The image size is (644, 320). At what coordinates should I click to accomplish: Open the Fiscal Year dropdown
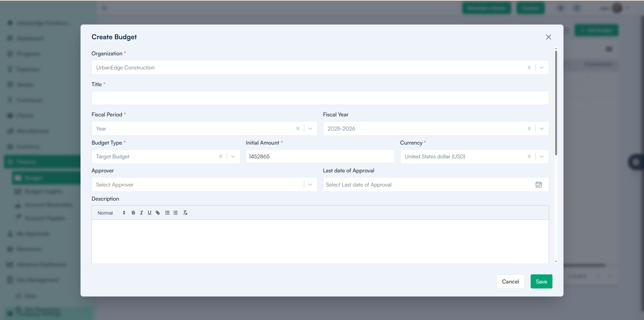541,128
